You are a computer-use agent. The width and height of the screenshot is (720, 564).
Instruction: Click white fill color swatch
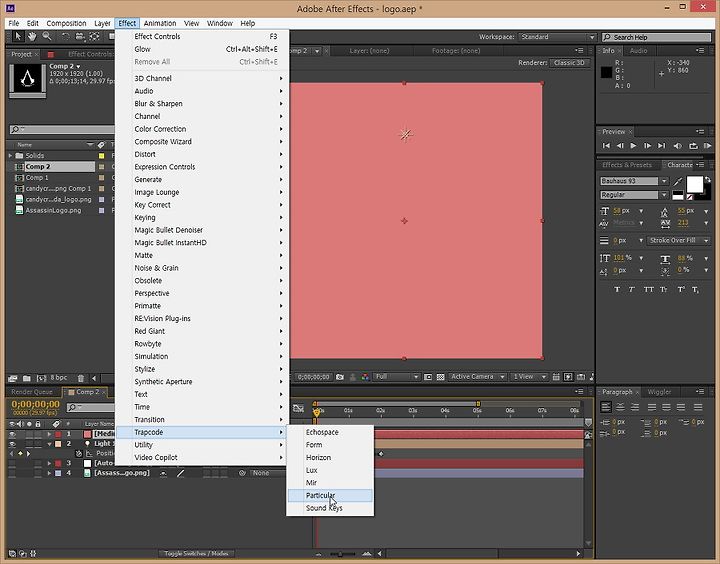pyautogui.click(x=694, y=184)
